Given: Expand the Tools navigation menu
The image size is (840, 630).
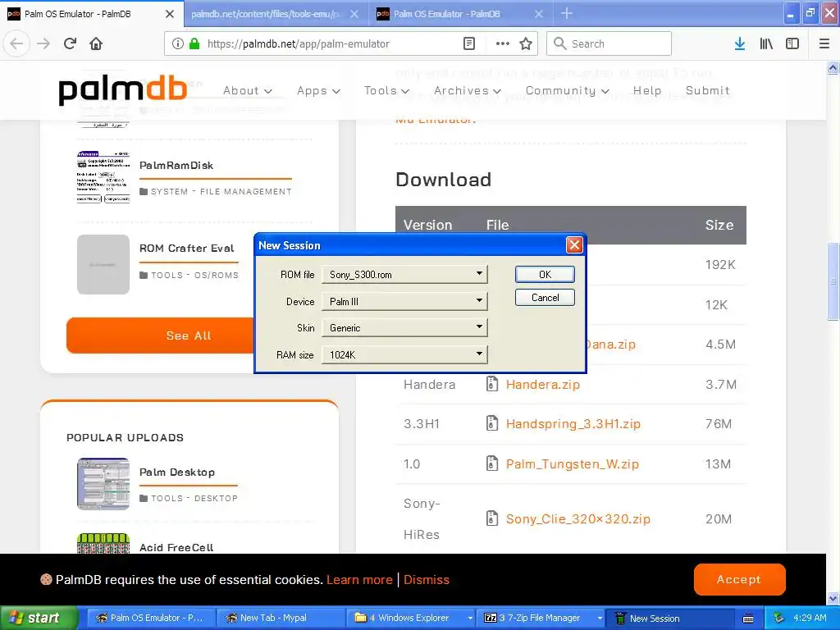Looking at the screenshot, I should (387, 90).
